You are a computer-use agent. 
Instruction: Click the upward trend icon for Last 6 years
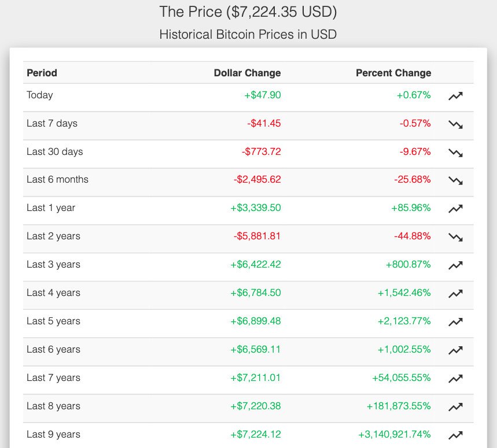pyautogui.click(x=455, y=350)
